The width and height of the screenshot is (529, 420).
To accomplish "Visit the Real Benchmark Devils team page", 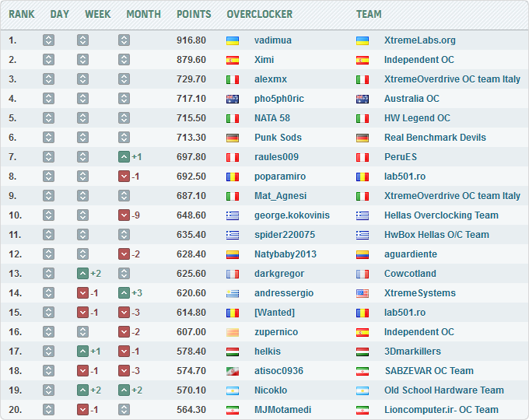I will 435,138.
